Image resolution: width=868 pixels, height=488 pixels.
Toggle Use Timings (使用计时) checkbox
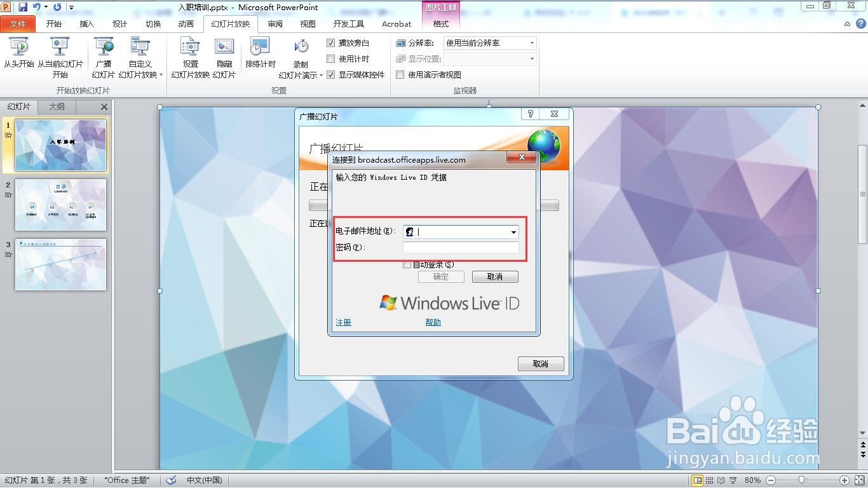pos(330,59)
